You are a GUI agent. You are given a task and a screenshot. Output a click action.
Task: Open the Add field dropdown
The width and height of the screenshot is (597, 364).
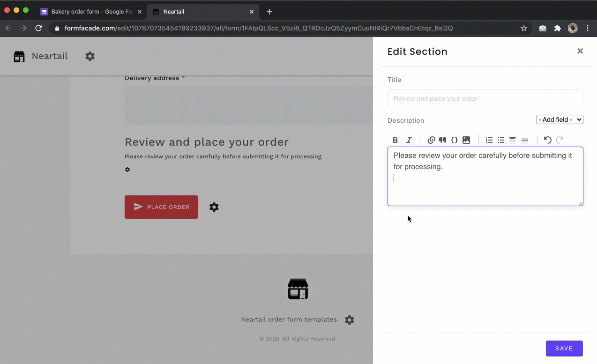pyautogui.click(x=560, y=119)
